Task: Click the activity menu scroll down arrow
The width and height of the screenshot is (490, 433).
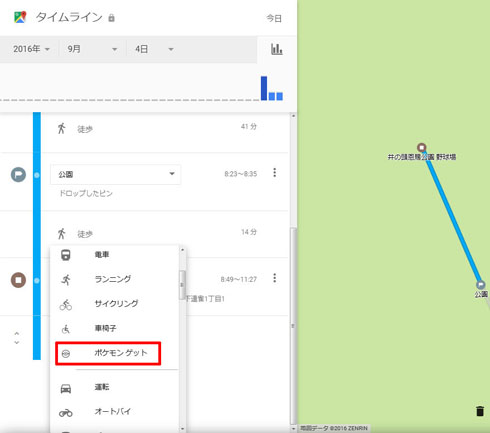Action: click(182, 429)
